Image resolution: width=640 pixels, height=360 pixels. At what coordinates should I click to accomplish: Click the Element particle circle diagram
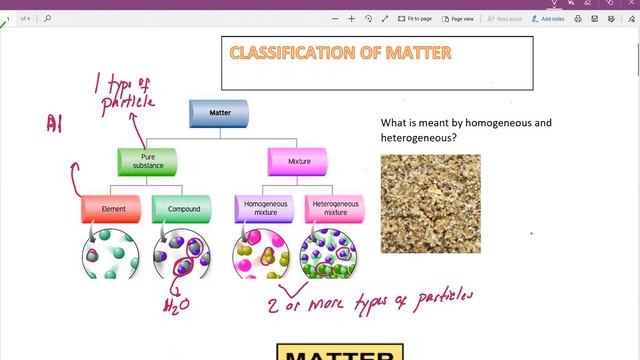coord(111,254)
